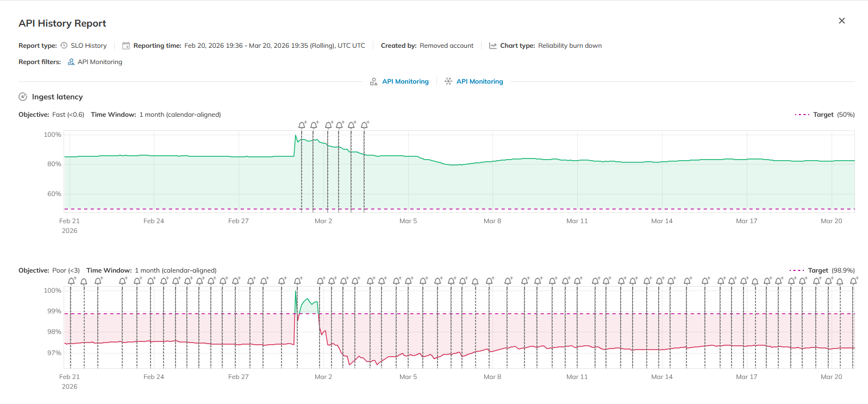Select first alert bell in Poor objective chart
Image resolution: width=868 pixels, height=404 pixels.
point(71,281)
